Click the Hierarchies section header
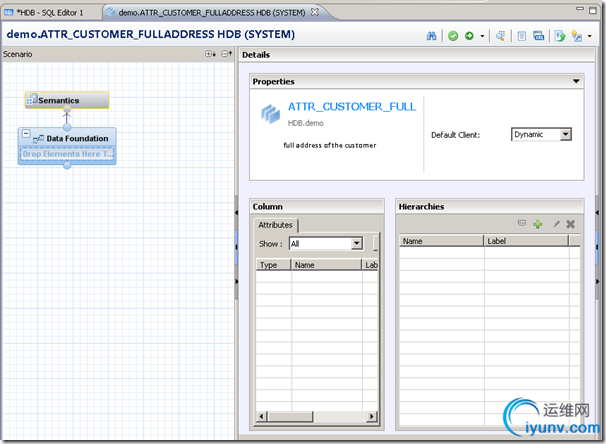This screenshot has width=606, height=444. point(490,206)
